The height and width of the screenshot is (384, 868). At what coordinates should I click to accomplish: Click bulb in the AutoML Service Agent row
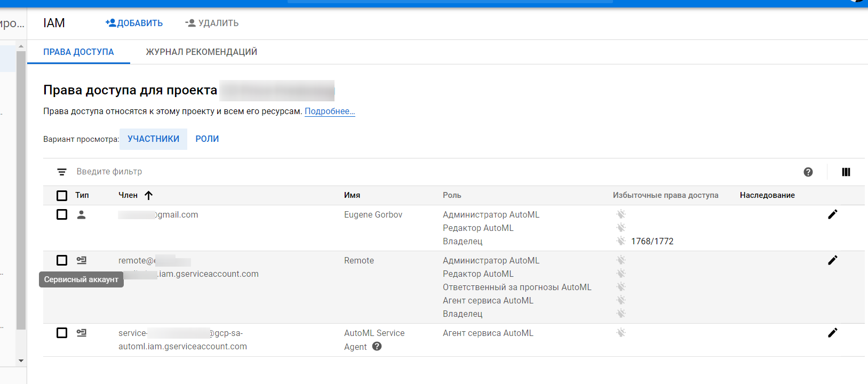621,332
